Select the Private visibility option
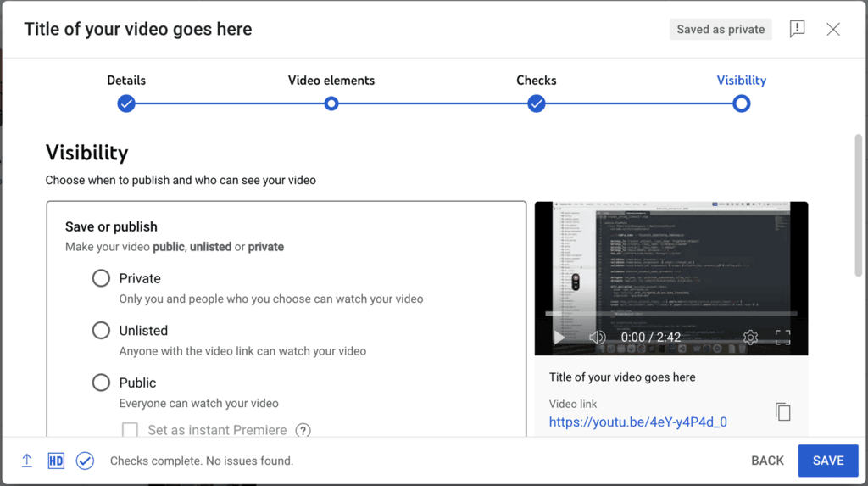 click(101, 278)
